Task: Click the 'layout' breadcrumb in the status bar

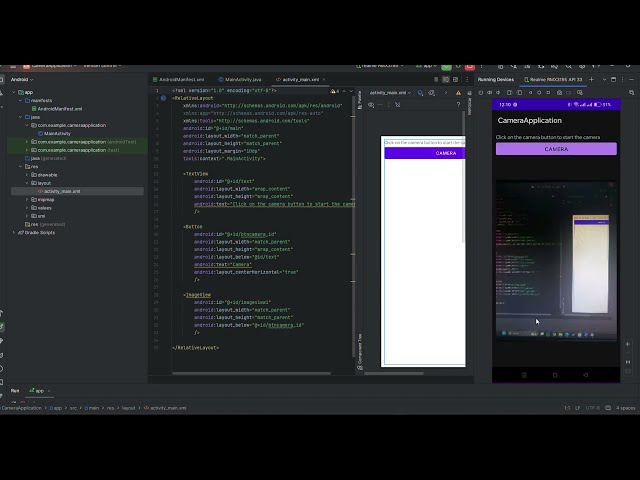Action: click(129, 408)
